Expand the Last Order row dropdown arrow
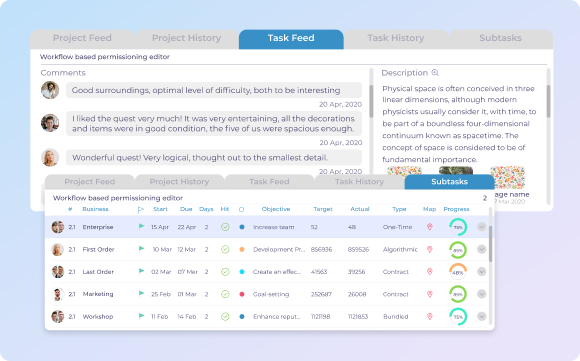 pos(481,271)
